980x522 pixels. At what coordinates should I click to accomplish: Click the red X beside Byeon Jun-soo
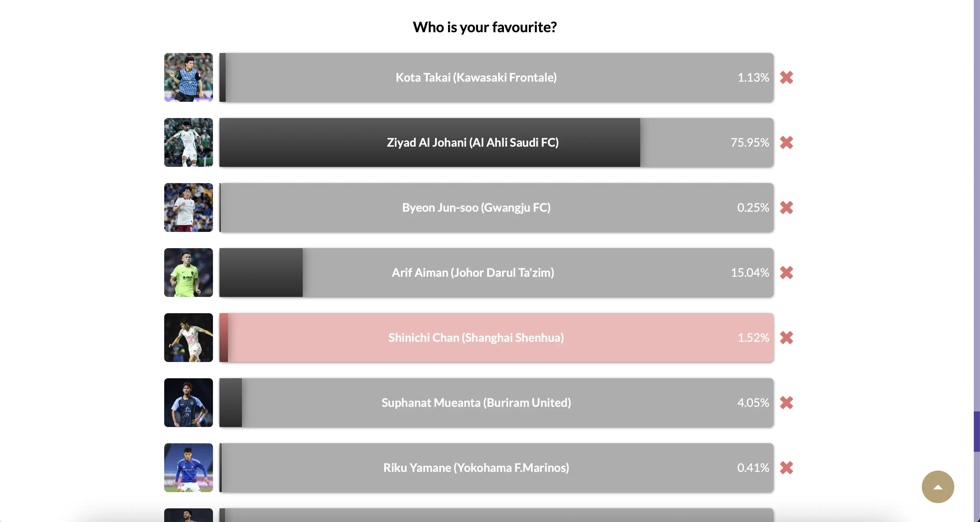pyautogui.click(x=786, y=207)
